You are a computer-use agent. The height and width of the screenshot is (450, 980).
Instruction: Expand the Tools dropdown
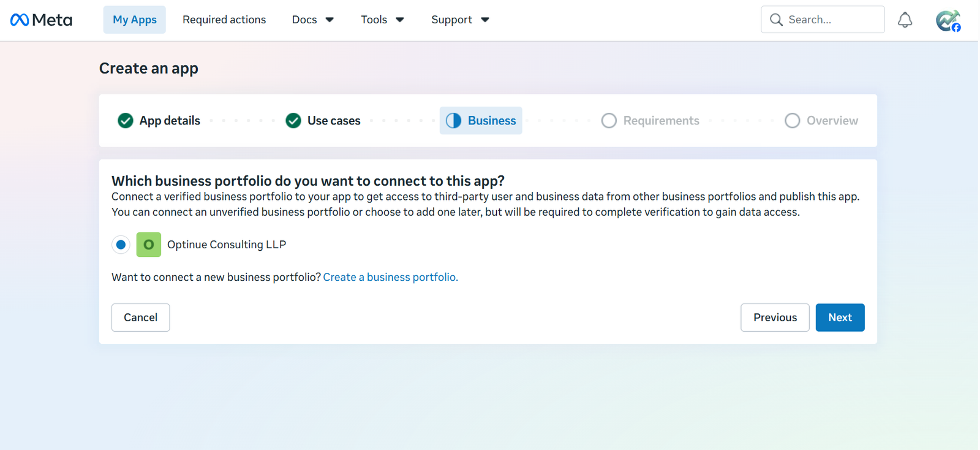click(x=382, y=20)
